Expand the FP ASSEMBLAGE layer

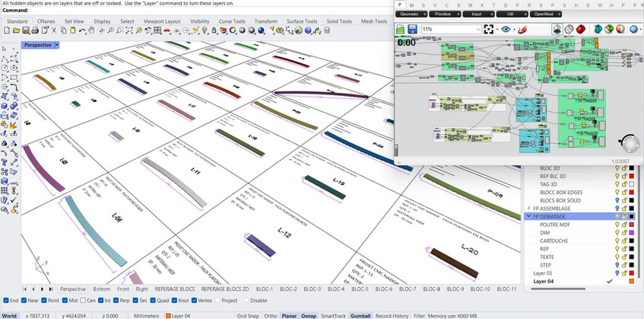[528, 209]
